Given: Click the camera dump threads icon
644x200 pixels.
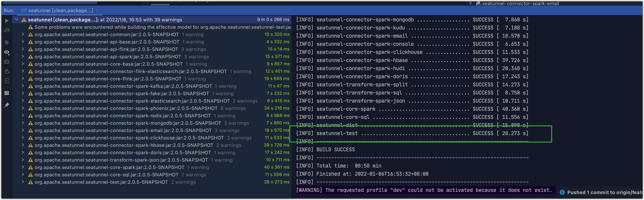Looking at the screenshot, I should (7, 62).
